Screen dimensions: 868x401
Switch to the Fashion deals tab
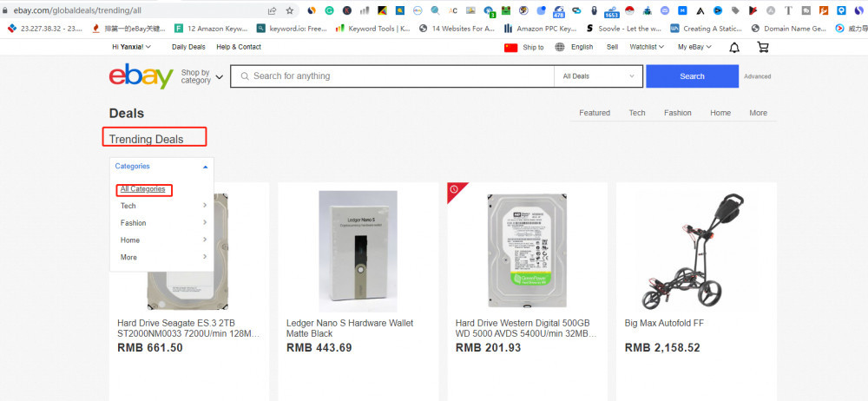[x=678, y=113]
